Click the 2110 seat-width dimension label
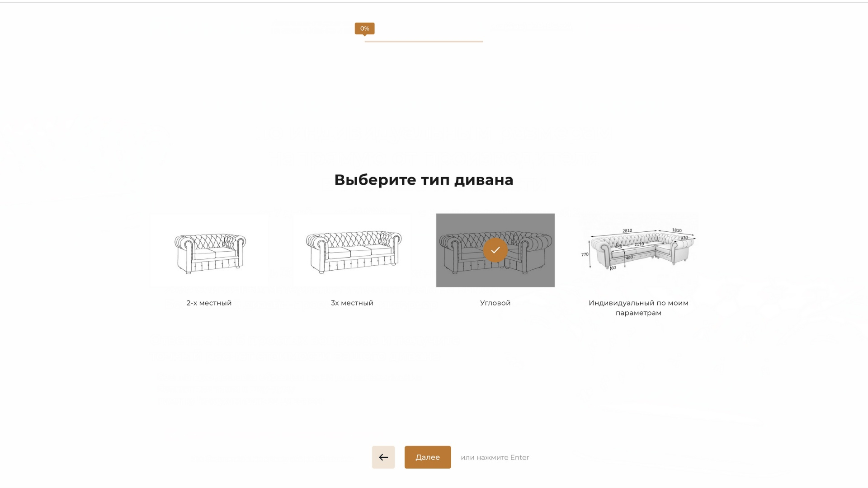 coord(639,244)
